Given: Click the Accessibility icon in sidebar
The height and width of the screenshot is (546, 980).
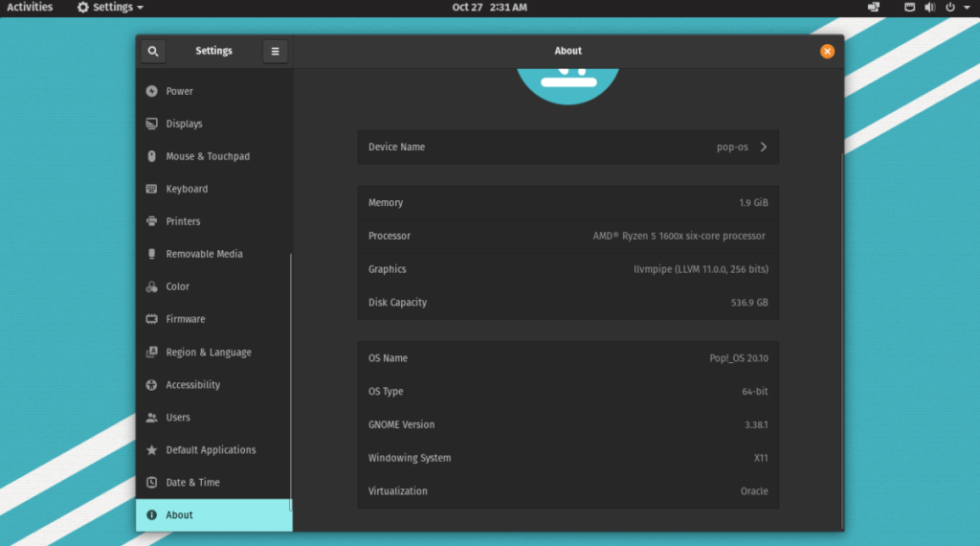Looking at the screenshot, I should (x=151, y=385).
